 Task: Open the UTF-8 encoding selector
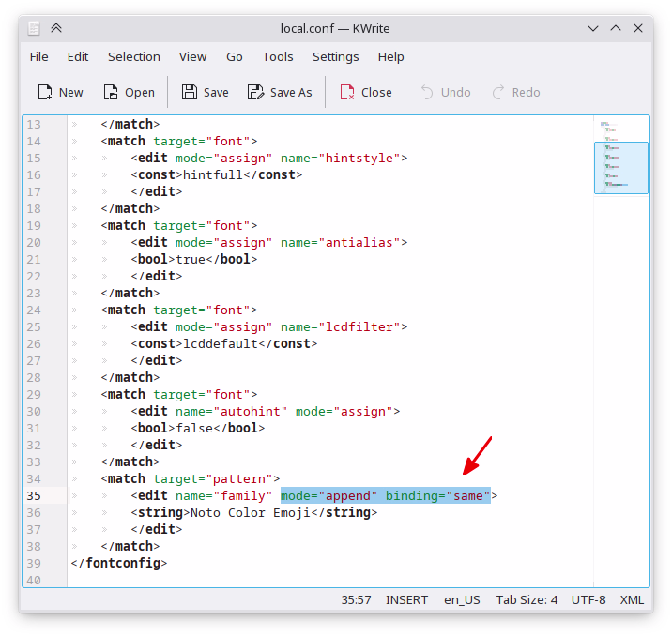(x=588, y=599)
